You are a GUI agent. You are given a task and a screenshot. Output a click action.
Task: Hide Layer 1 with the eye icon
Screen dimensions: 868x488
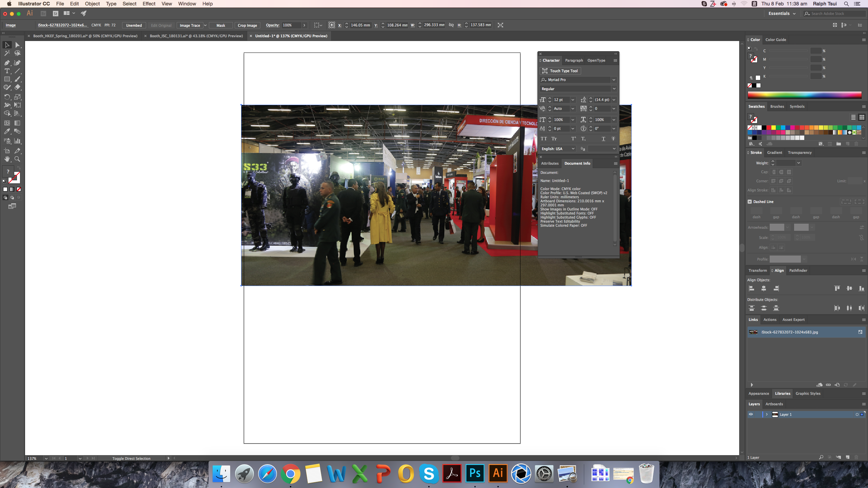pyautogui.click(x=751, y=414)
